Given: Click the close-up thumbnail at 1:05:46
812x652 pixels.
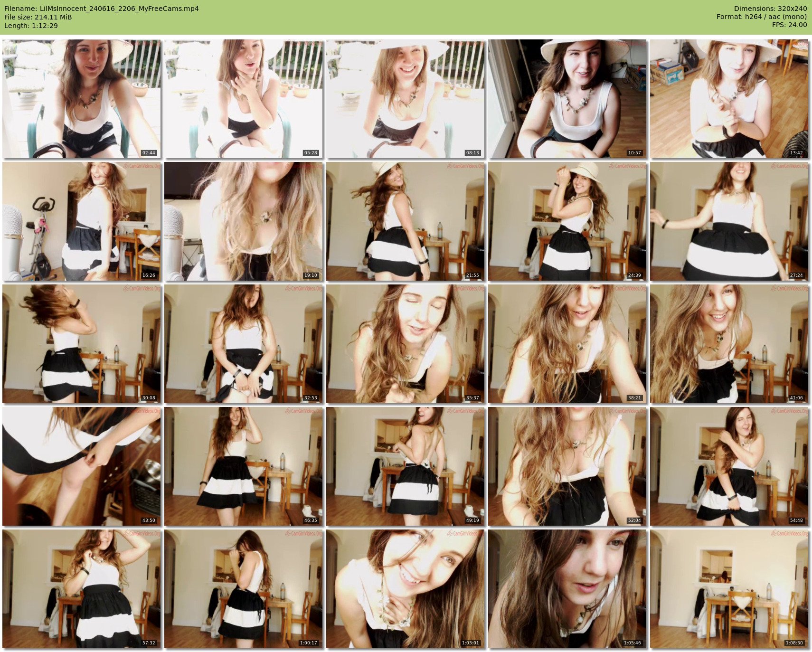Looking at the screenshot, I should tap(567, 589).
